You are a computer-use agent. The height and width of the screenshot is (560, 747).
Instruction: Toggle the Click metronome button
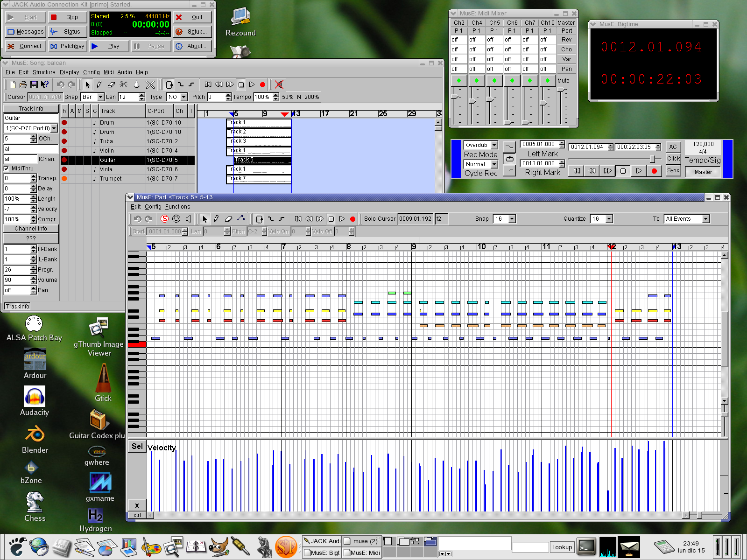coord(673,159)
